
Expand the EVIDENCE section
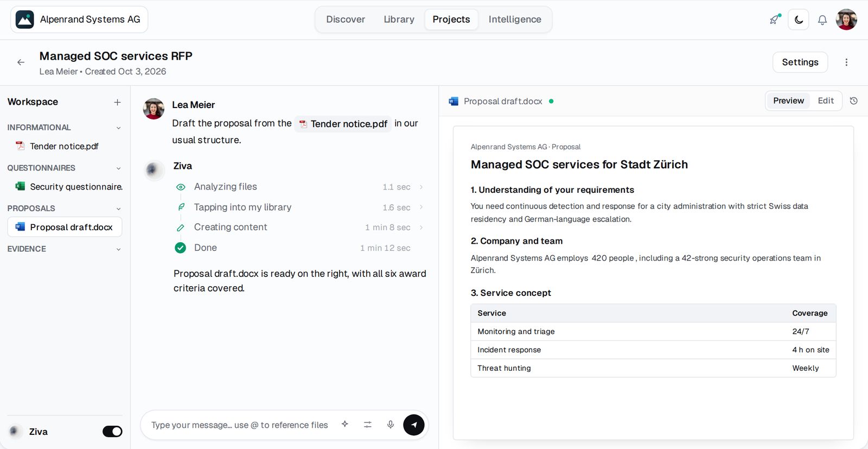click(119, 250)
